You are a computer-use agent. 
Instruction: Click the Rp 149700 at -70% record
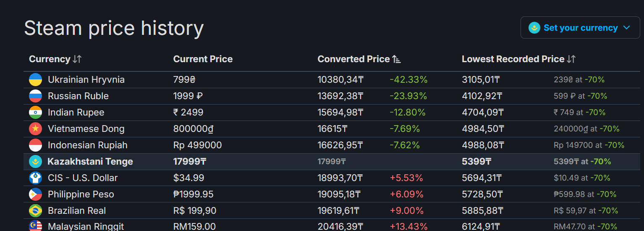pos(589,145)
